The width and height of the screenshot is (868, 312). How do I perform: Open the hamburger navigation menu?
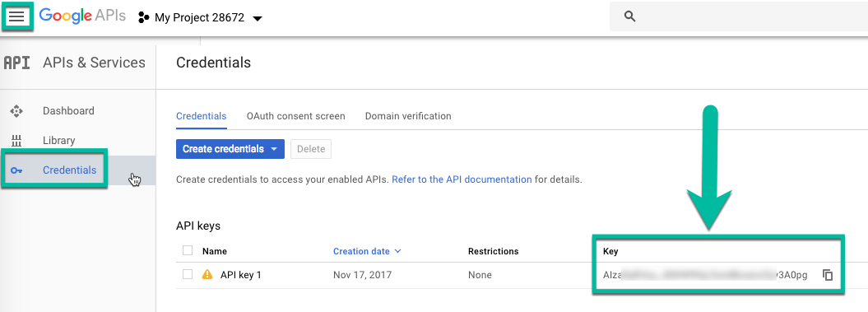tap(16, 16)
